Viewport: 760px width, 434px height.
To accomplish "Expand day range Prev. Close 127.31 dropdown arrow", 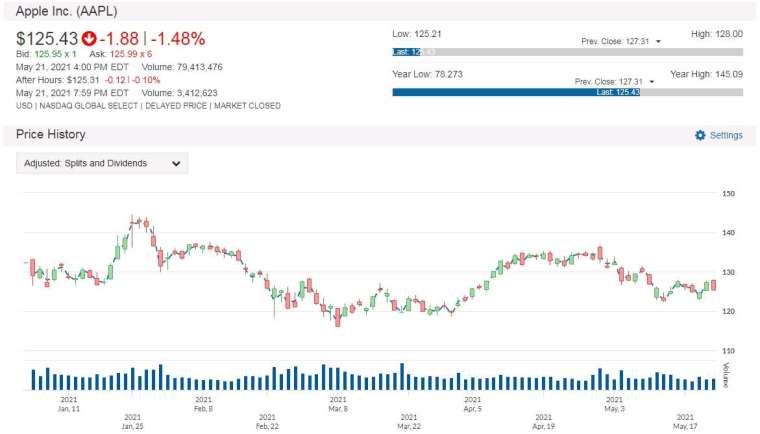I will 658,42.
